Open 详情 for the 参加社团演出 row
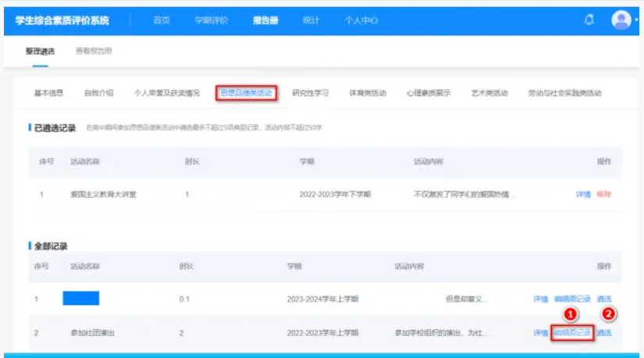 pos(540,333)
